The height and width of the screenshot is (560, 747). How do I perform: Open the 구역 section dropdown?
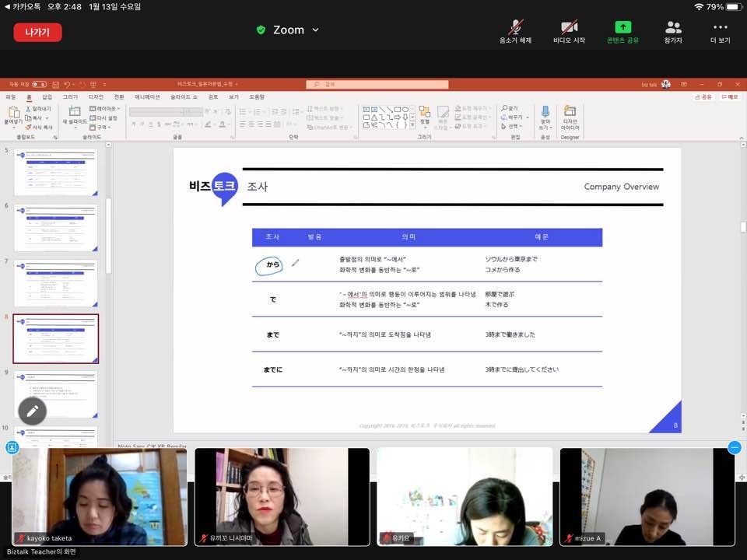pos(100,127)
